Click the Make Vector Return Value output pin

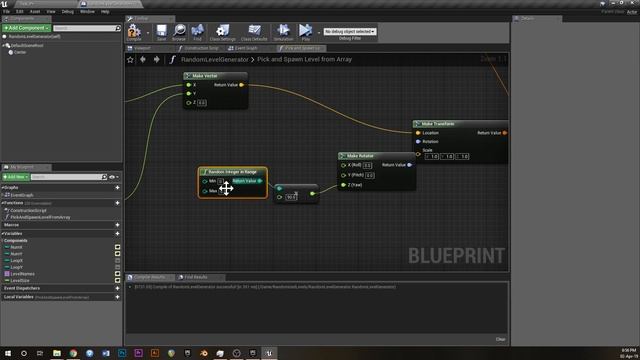pos(242,85)
